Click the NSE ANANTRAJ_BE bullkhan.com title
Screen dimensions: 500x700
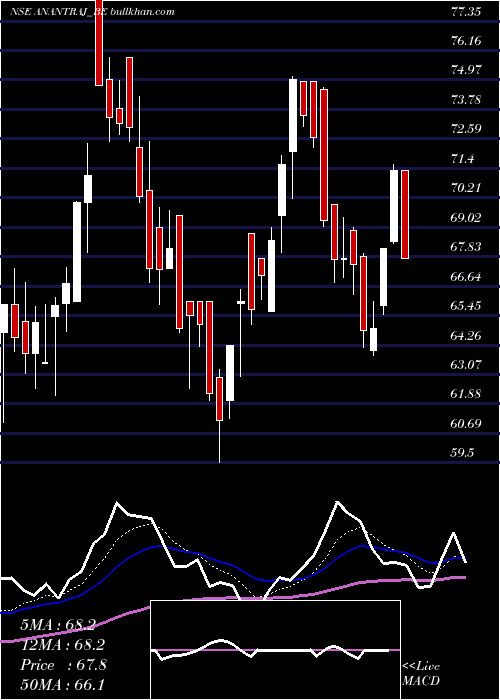pyautogui.click(x=92, y=12)
